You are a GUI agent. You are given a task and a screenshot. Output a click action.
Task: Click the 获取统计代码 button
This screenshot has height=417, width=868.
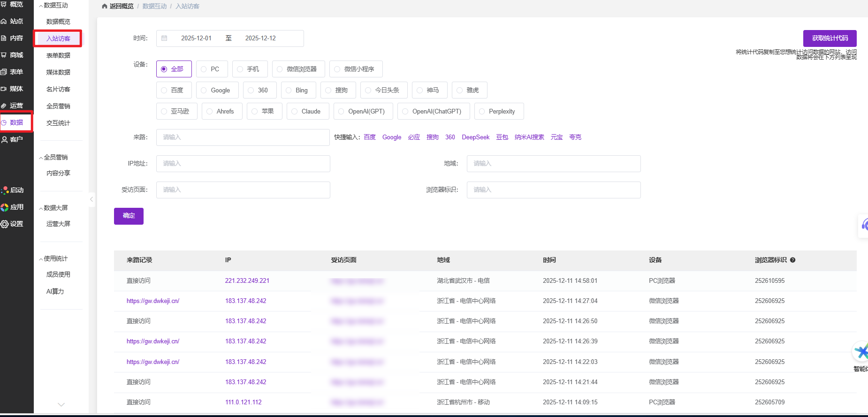(x=830, y=38)
